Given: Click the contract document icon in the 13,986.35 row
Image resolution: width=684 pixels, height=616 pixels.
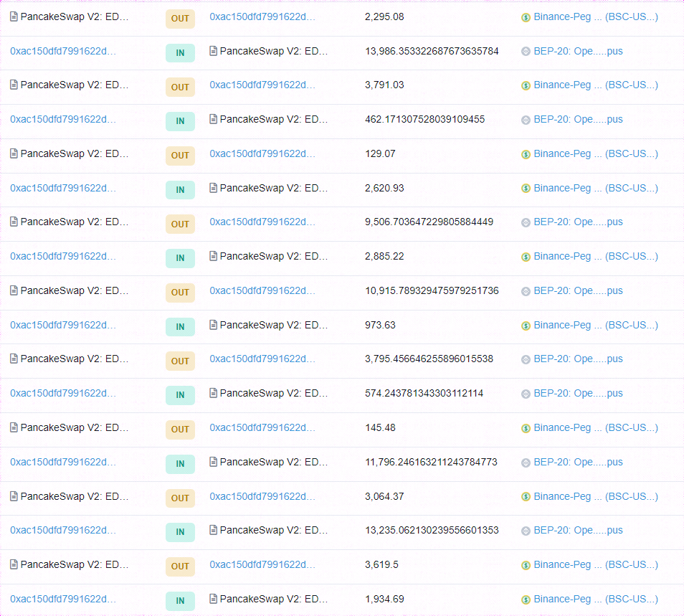Looking at the screenshot, I should coord(213,51).
